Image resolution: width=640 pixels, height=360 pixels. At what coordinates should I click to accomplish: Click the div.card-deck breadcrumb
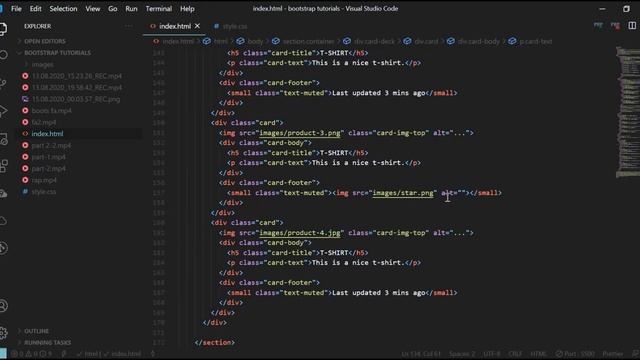[374, 41]
